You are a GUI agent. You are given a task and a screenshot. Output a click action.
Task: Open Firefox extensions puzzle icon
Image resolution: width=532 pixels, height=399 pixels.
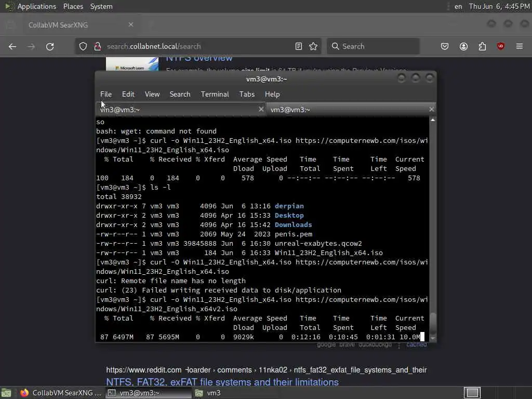click(x=482, y=46)
